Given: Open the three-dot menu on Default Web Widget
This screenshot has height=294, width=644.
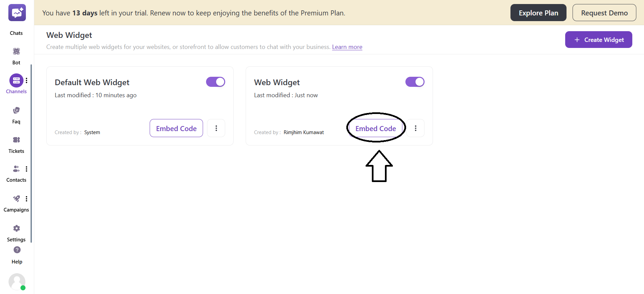Looking at the screenshot, I should click(x=216, y=128).
